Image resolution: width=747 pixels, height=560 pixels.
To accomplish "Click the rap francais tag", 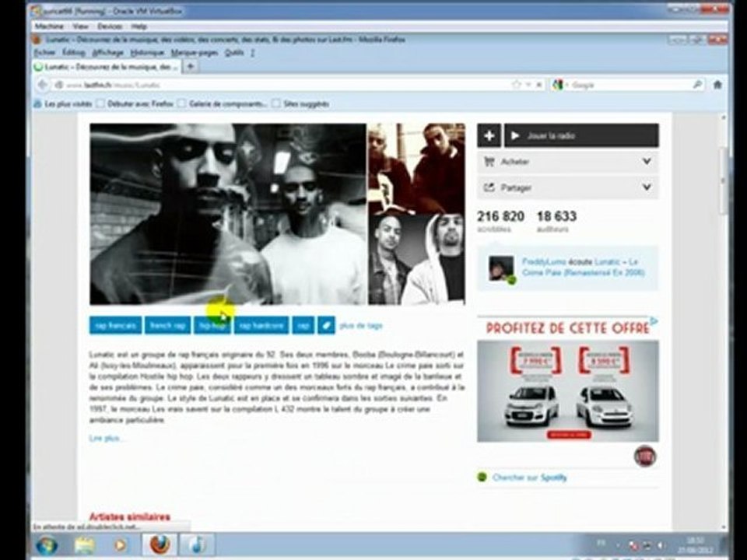I will pos(115,325).
